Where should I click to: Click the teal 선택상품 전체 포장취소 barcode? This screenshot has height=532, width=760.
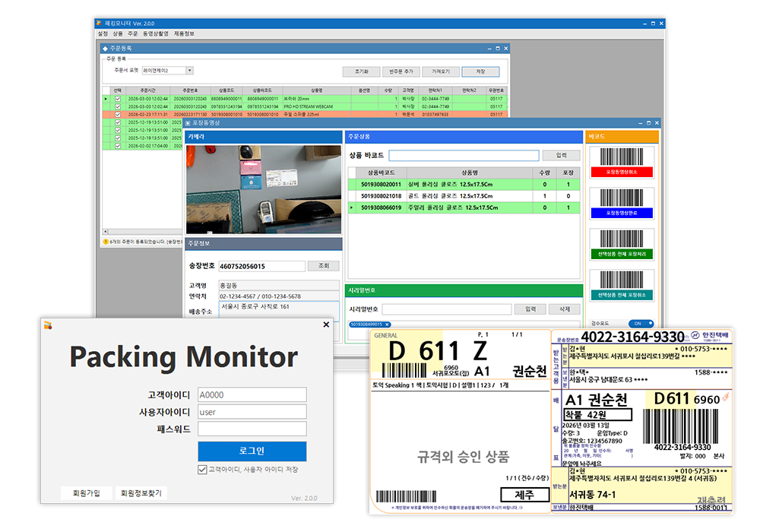(x=622, y=284)
